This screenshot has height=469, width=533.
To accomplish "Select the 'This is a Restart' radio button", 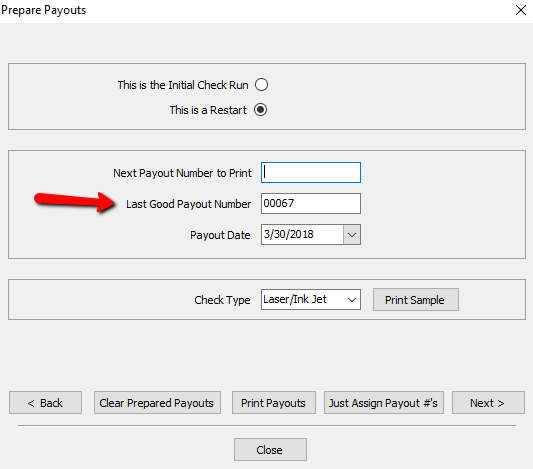I will pos(260,110).
